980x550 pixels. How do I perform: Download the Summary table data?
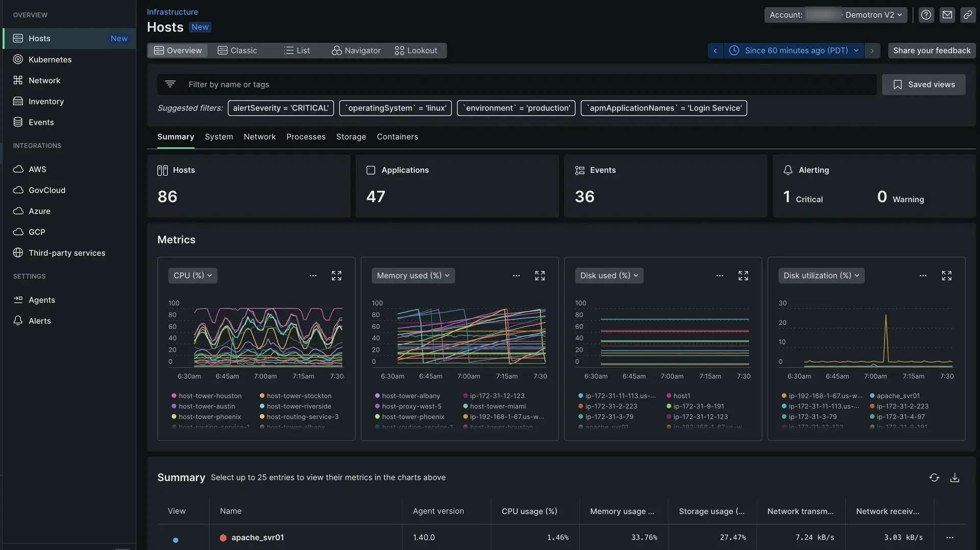click(x=954, y=477)
